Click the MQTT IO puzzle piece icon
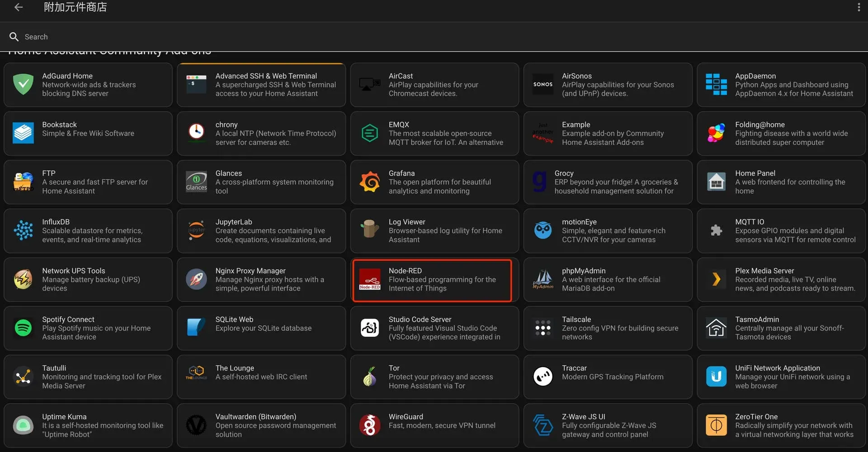This screenshot has height=452, width=868. (716, 230)
